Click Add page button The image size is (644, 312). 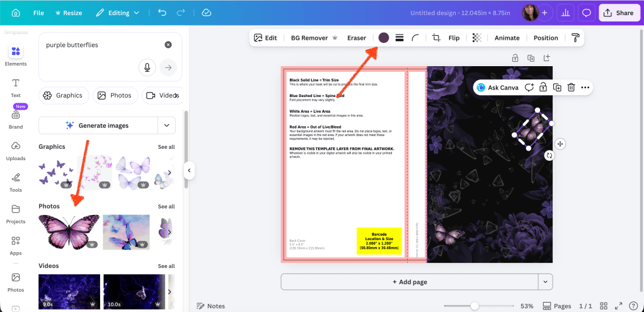[410, 282]
